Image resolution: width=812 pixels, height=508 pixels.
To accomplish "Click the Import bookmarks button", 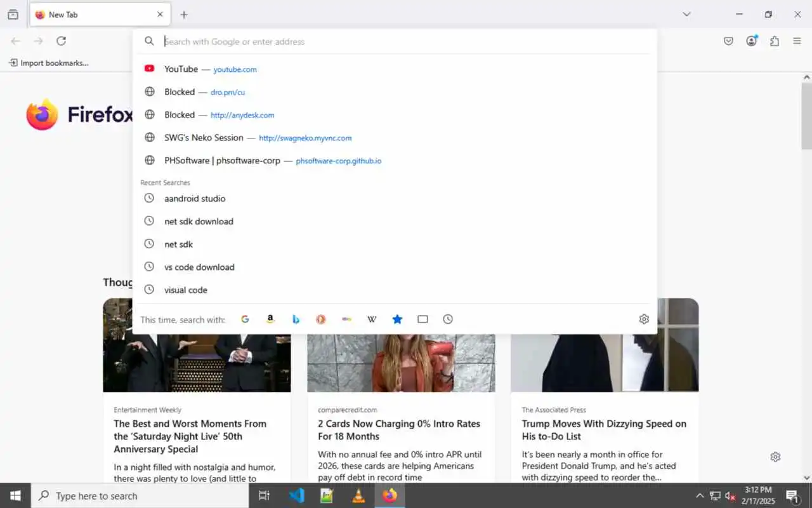I will click(x=48, y=63).
